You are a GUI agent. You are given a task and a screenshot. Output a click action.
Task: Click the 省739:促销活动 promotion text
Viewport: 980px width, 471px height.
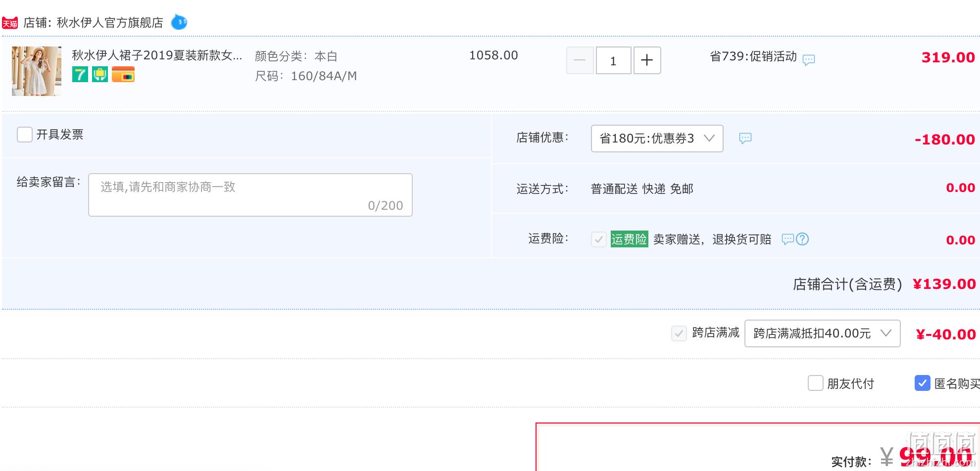tap(753, 56)
